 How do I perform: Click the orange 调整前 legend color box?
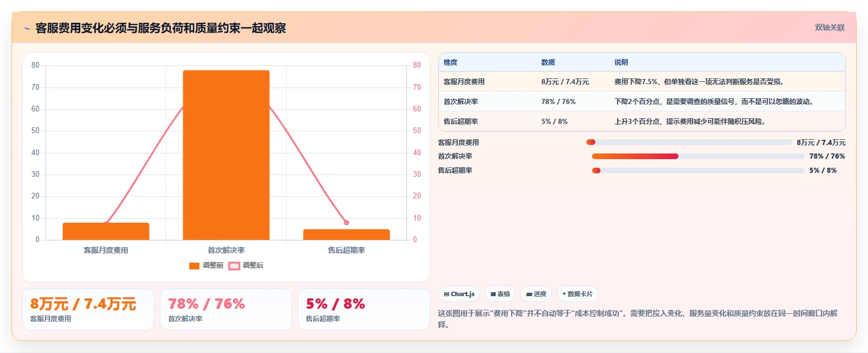[194, 265]
